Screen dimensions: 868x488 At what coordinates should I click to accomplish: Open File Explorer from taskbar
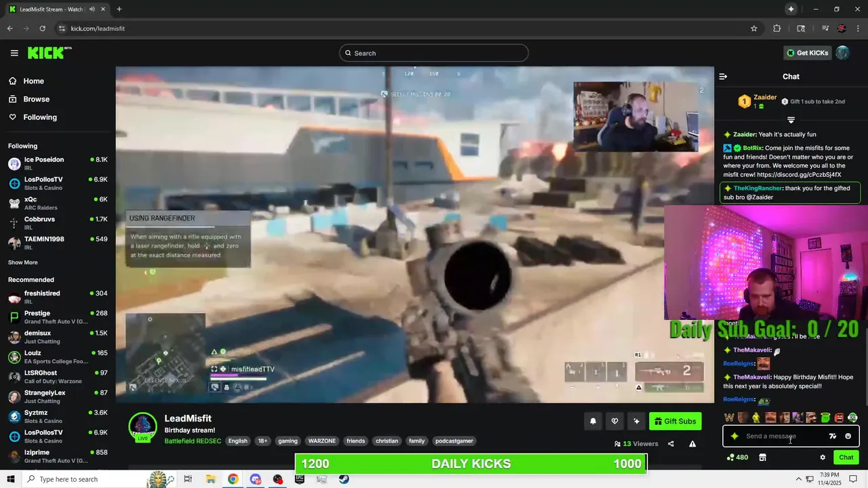(210, 479)
